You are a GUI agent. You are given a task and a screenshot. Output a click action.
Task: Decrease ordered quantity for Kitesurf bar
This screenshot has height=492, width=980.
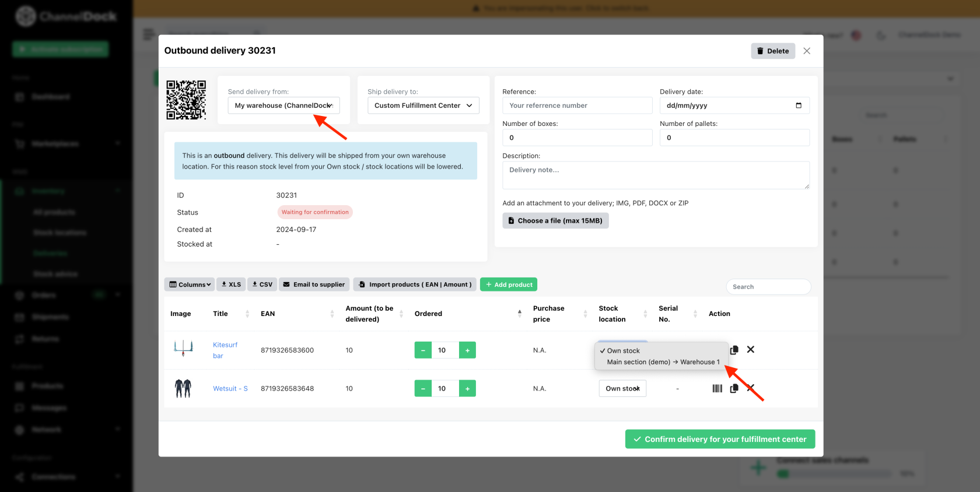tap(423, 350)
